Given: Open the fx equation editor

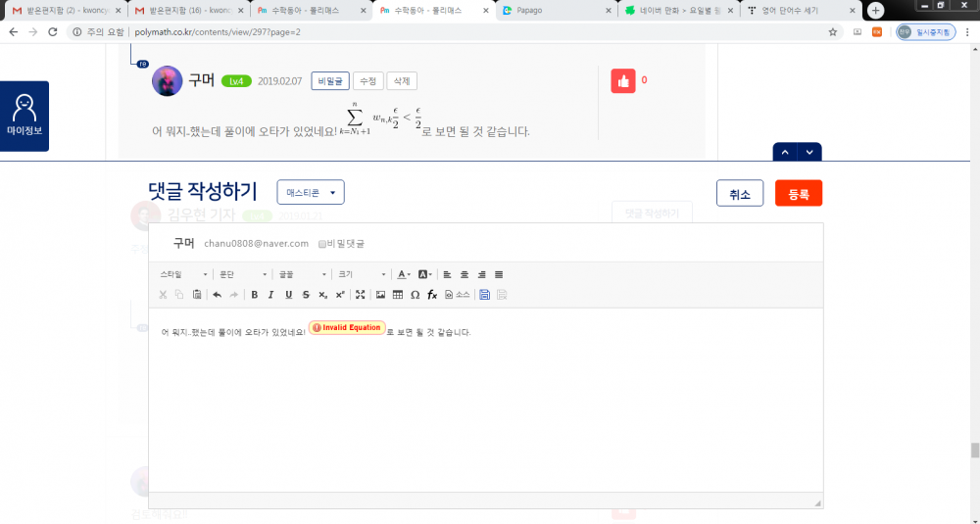Looking at the screenshot, I should click(432, 295).
